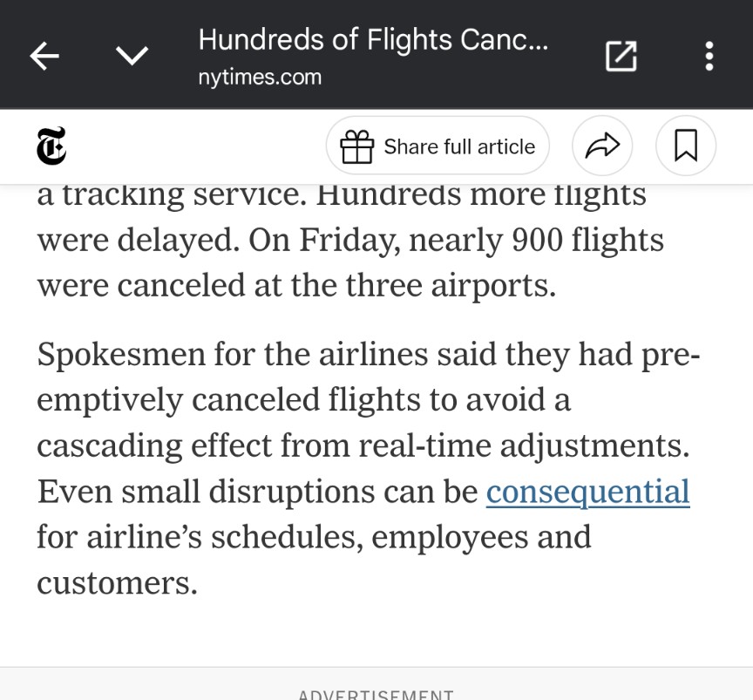The image size is (753, 700).
Task: Tap the ADVERTISEMENT label
Action: pyautogui.click(x=376, y=695)
